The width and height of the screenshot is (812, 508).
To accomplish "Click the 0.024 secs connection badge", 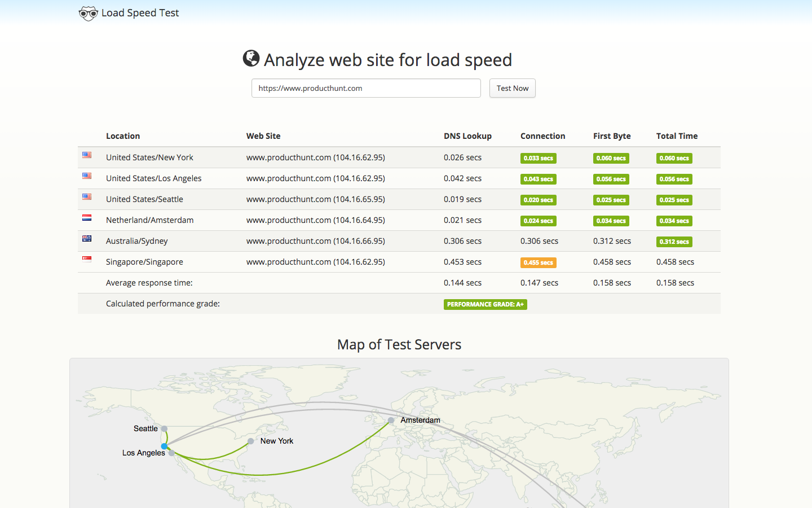I will [x=539, y=221].
